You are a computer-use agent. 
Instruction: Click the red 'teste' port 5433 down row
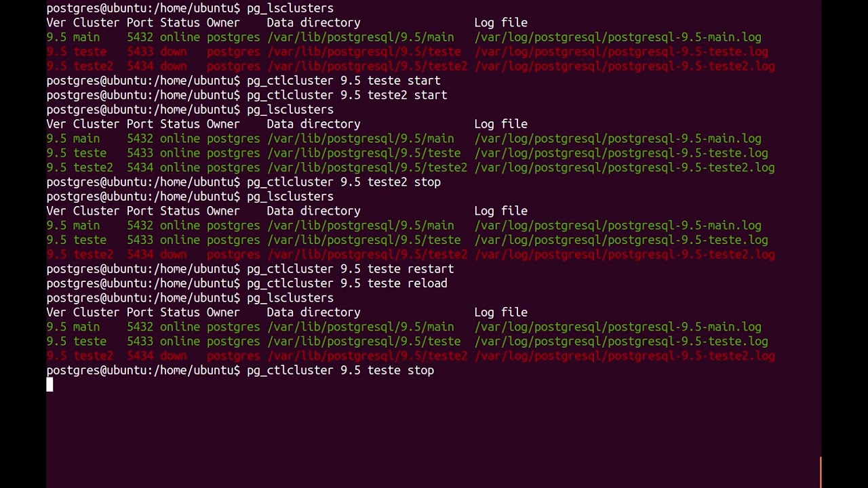pyautogui.click(x=407, y=52)
